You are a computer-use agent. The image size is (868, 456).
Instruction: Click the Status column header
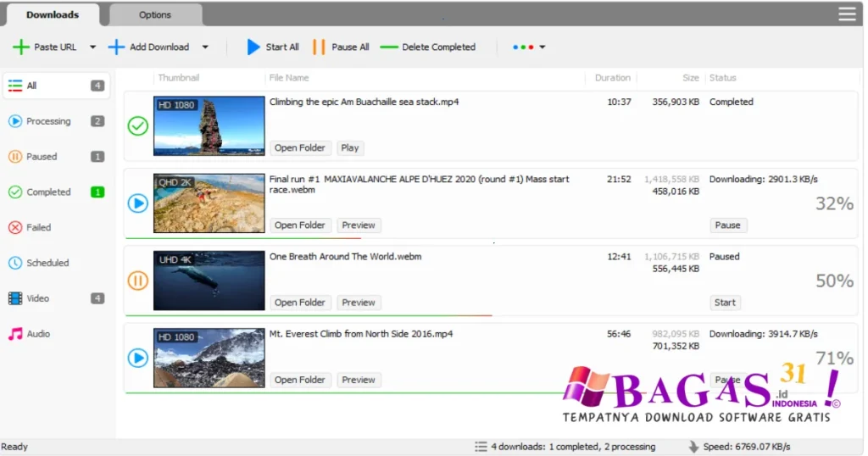[722, 78]
